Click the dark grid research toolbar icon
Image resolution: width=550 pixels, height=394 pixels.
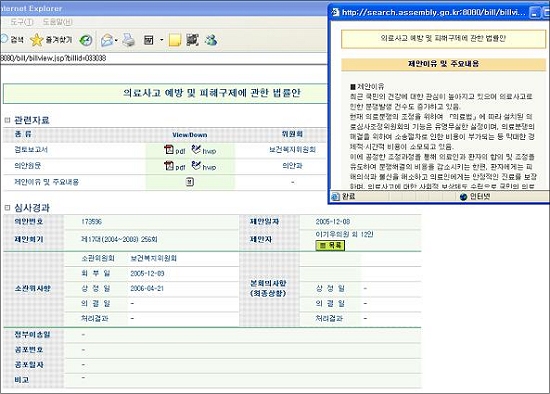(x=192, y=40)
